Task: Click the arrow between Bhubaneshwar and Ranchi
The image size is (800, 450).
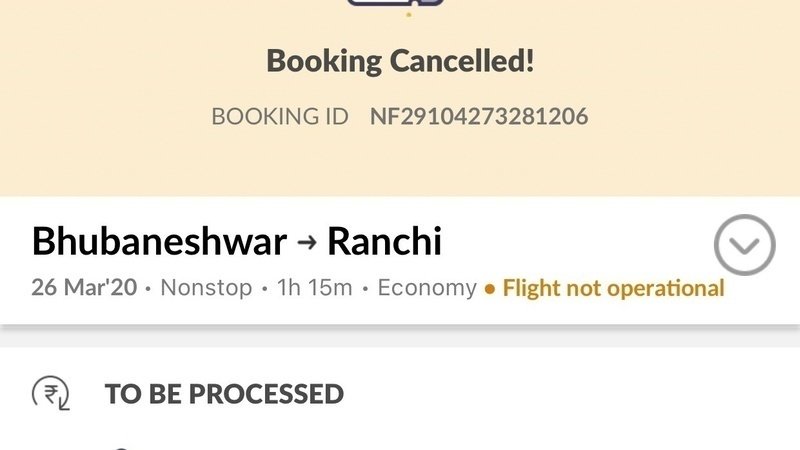Action: (x=307, y=241)
